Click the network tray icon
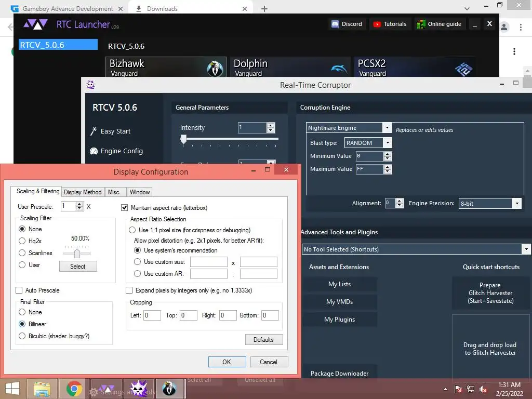Image resolution: width=532 pixels, height=399 pixels. pyautogui.click(x=471, y=389)
